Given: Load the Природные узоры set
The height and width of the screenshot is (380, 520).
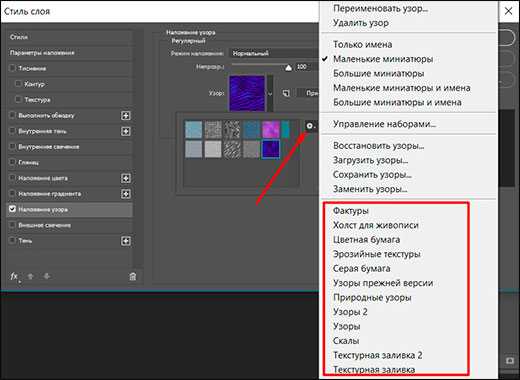Looking at the screenshot, I should pyautogui.click(x=372, y=297).
